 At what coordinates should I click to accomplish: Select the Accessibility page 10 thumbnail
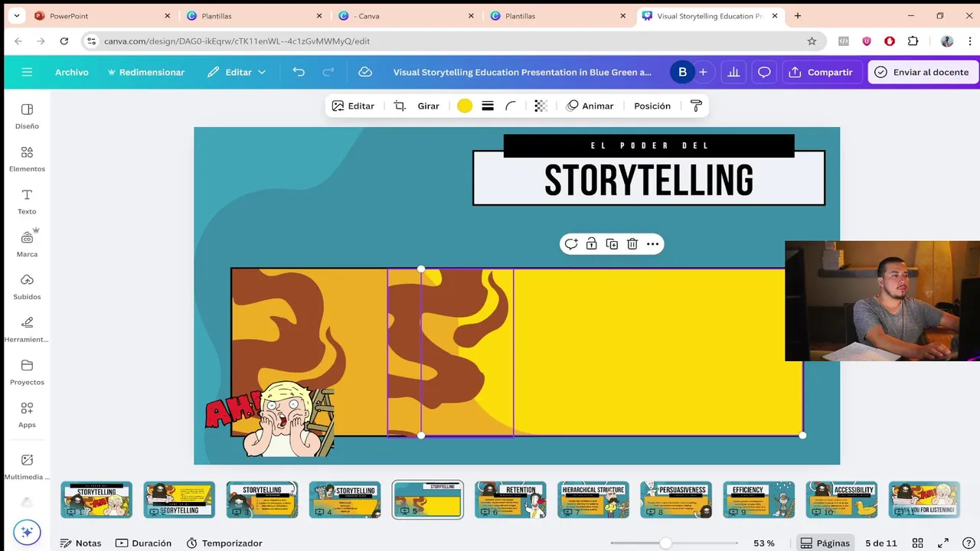pos(841,500)
